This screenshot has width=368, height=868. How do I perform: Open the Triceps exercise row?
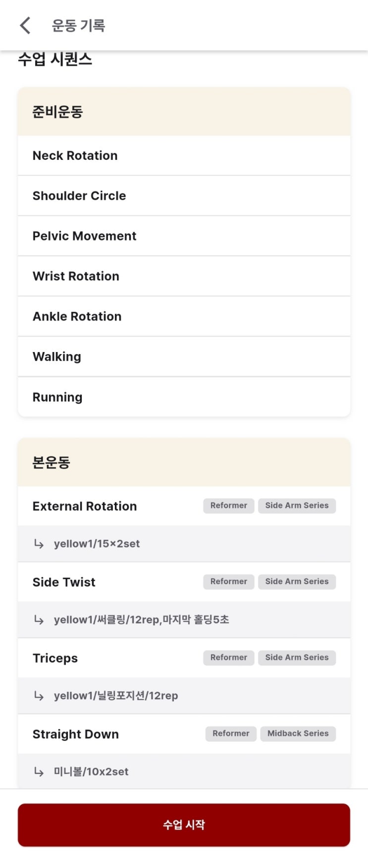pyautogui.click(x=55, y=658)
